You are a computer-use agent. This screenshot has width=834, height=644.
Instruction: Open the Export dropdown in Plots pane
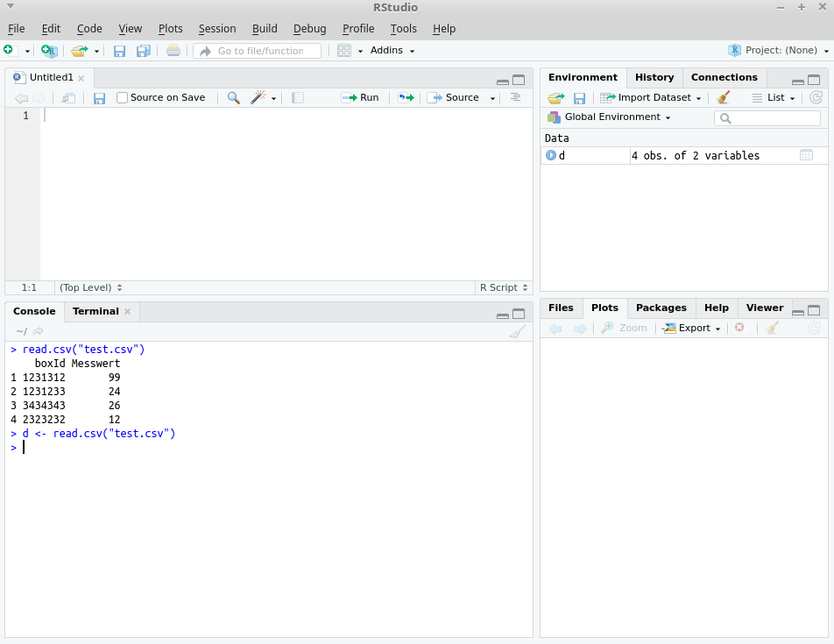pos(691,328)
